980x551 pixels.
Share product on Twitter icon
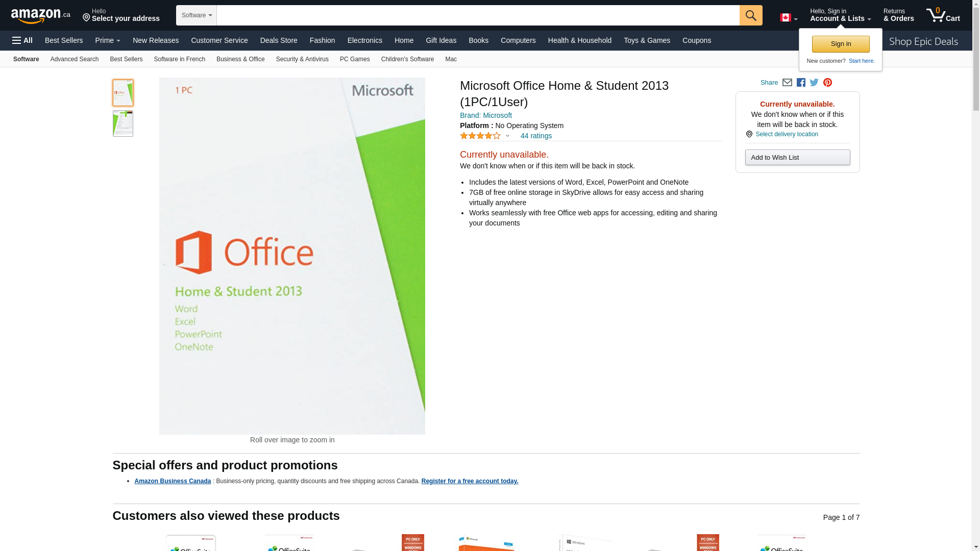[x=814, y=83]
